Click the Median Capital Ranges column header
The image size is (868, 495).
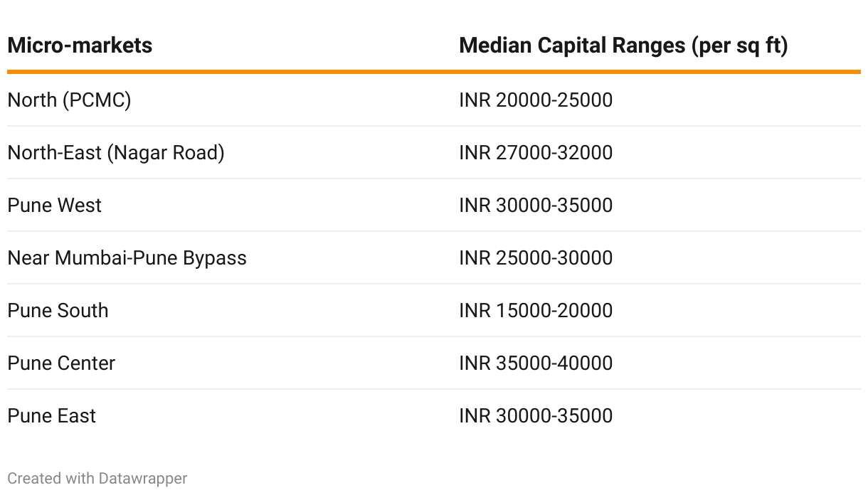[x=623, y=46]
